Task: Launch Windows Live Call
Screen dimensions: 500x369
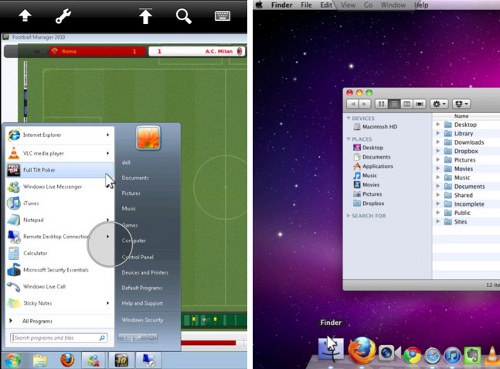Action: [x=60, y=287]
